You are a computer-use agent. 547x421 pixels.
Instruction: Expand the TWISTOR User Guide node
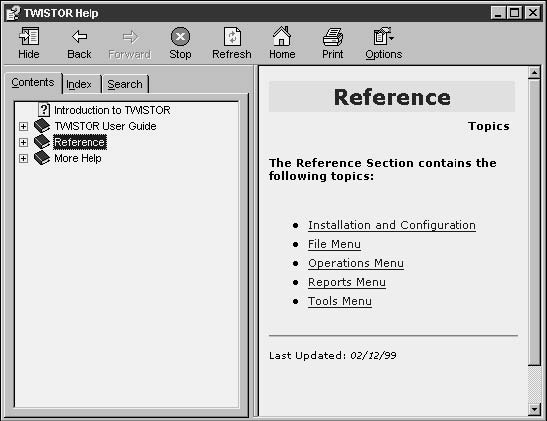[x=23, y=126]
